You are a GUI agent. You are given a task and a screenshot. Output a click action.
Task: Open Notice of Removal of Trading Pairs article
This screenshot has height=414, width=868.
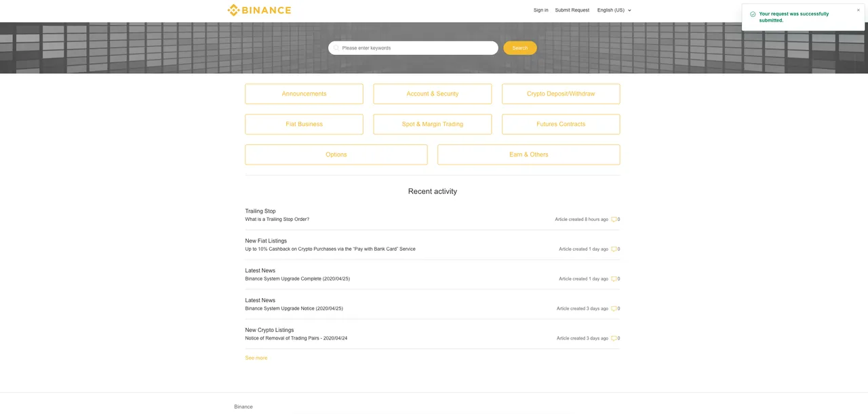click(296, 339)
